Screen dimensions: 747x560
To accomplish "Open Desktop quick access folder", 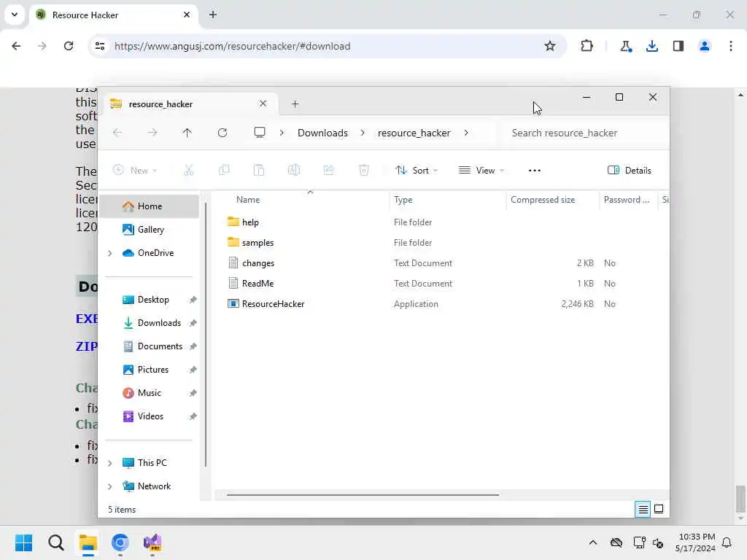I will click(x=153, y=300).
